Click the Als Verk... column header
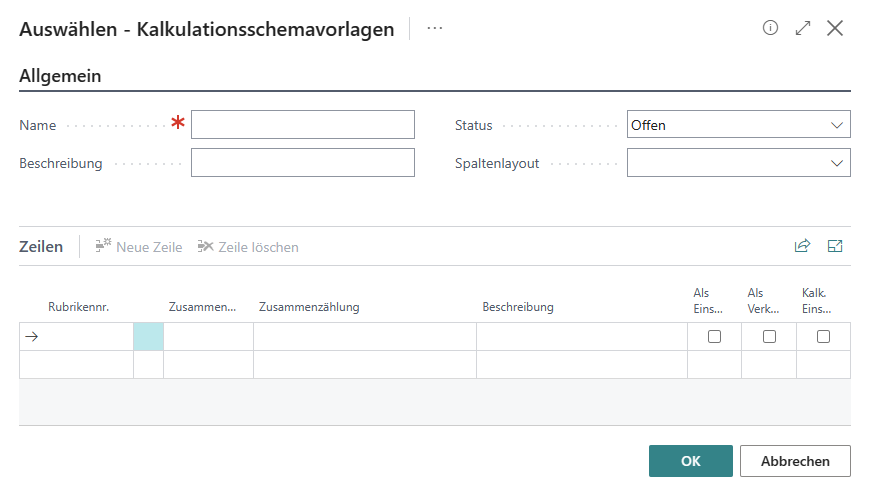 coord(763,301)
